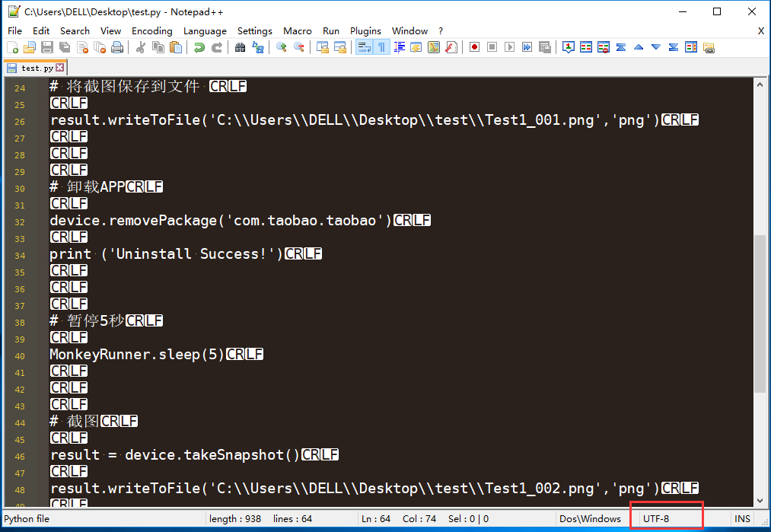Click the blue up triangle toolbar icon
771x532 pixels.
[639, 48]
